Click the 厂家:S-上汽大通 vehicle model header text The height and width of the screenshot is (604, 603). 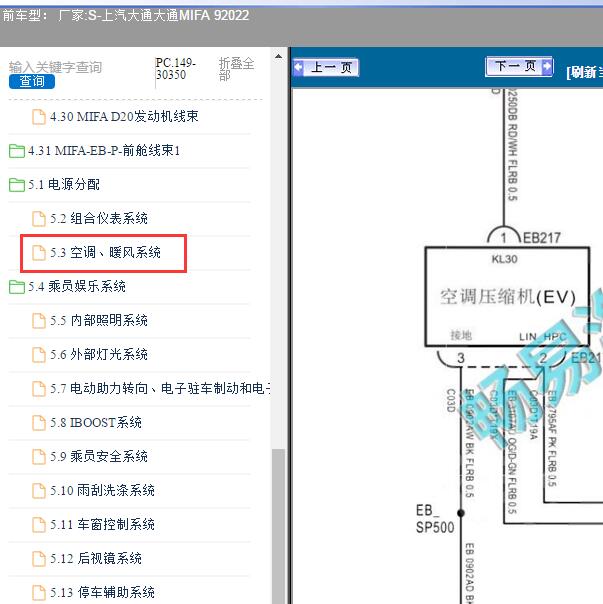coord(153,15)
